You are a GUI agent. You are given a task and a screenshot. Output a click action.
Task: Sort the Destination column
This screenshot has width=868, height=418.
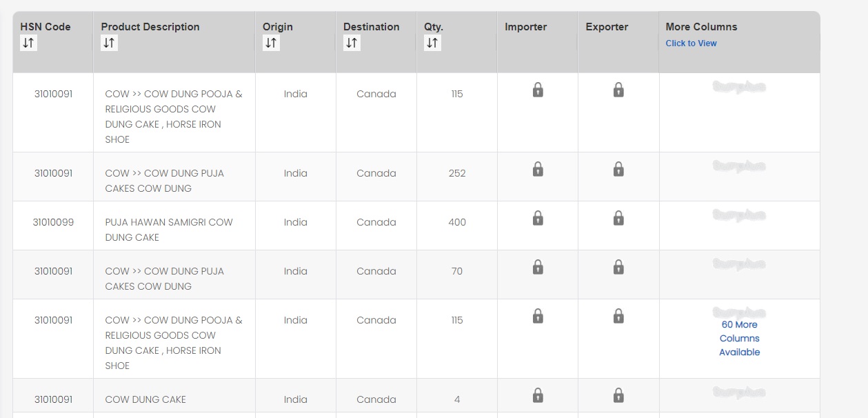pyautogui.click(x=352, y=43)
